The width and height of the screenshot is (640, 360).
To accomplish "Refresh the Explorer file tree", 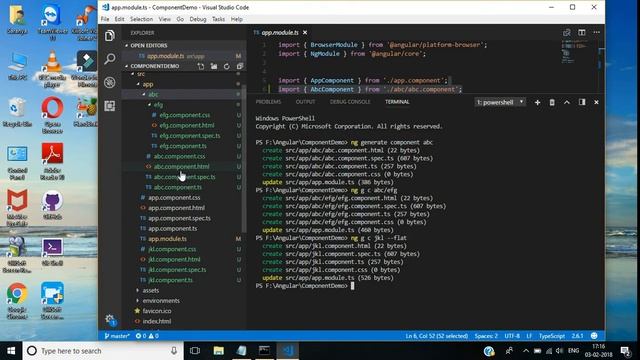I will point(227,66).
